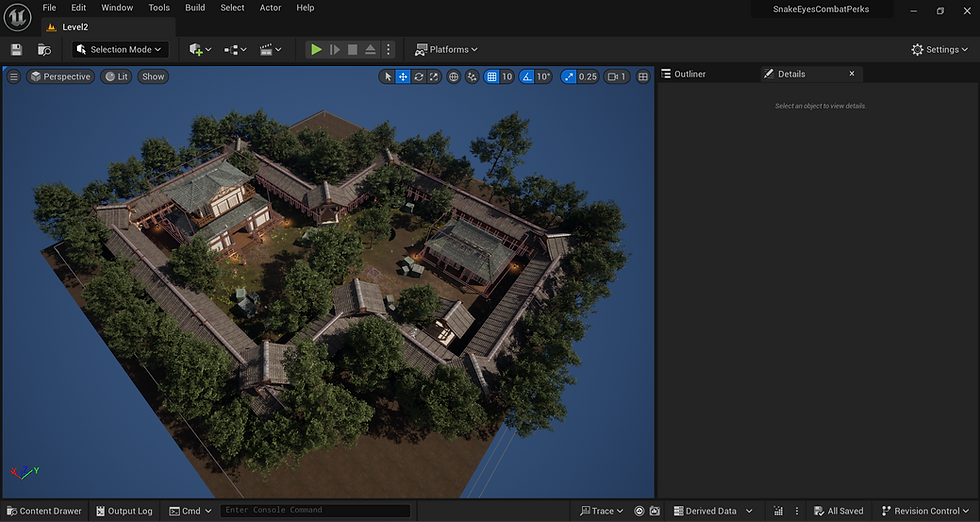Choose the select objects cursor tool
This screenshot has width=980, height=522.
pyautogui.click(x=388, y=76)
